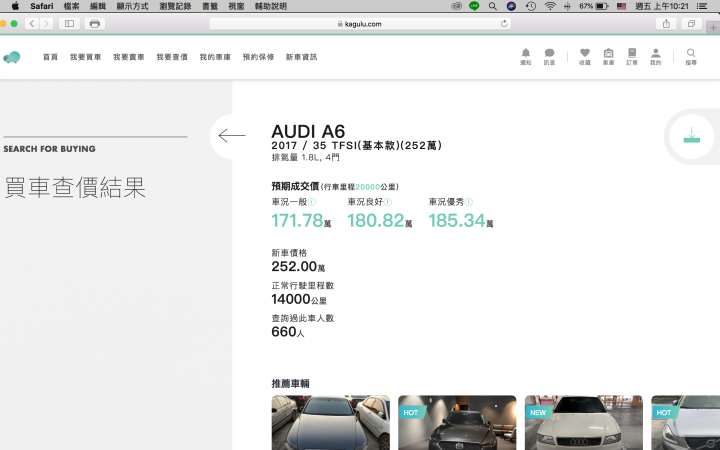
Task: Show info for 車況良好 condition
Action: (388, 202)
